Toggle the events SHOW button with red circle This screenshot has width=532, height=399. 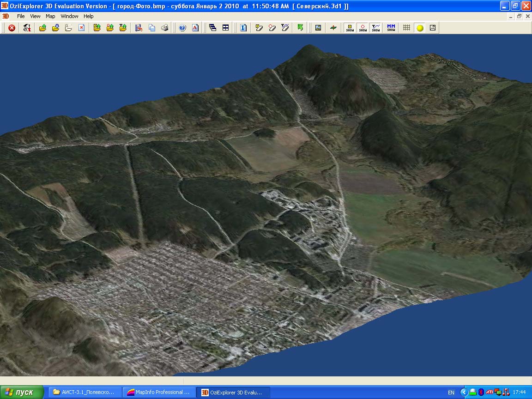tap(363, 28)
